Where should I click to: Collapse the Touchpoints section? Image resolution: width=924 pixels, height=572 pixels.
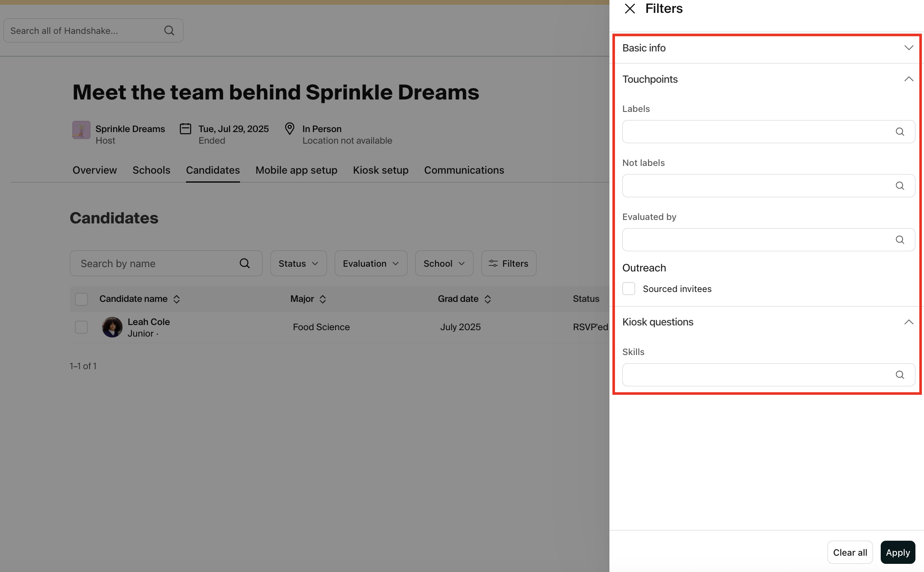pos(908,79)
